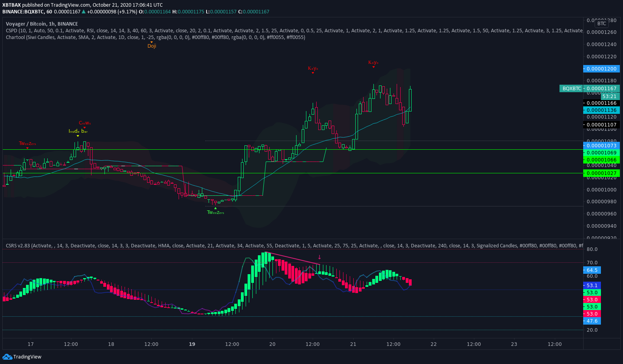The height and width of the screenshot is (364, 623).
Task: Click the TradingView cloud logo icon
Action: 7,357
